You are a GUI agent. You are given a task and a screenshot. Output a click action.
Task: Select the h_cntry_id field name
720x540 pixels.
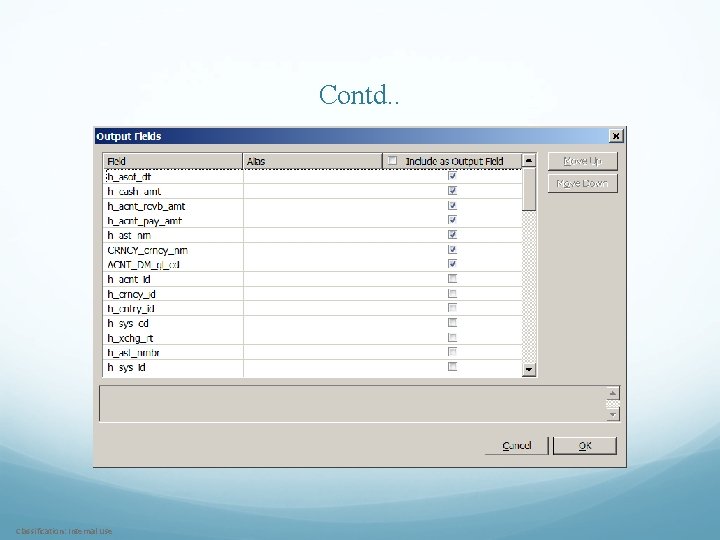tap(131, 309)
